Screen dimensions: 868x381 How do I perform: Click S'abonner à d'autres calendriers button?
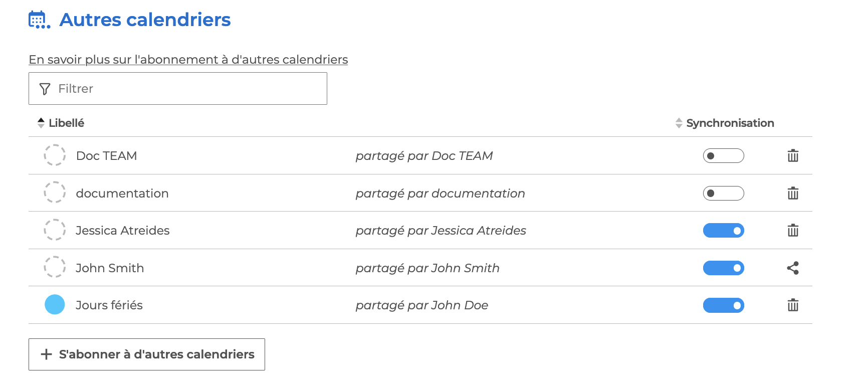(146, 354)
